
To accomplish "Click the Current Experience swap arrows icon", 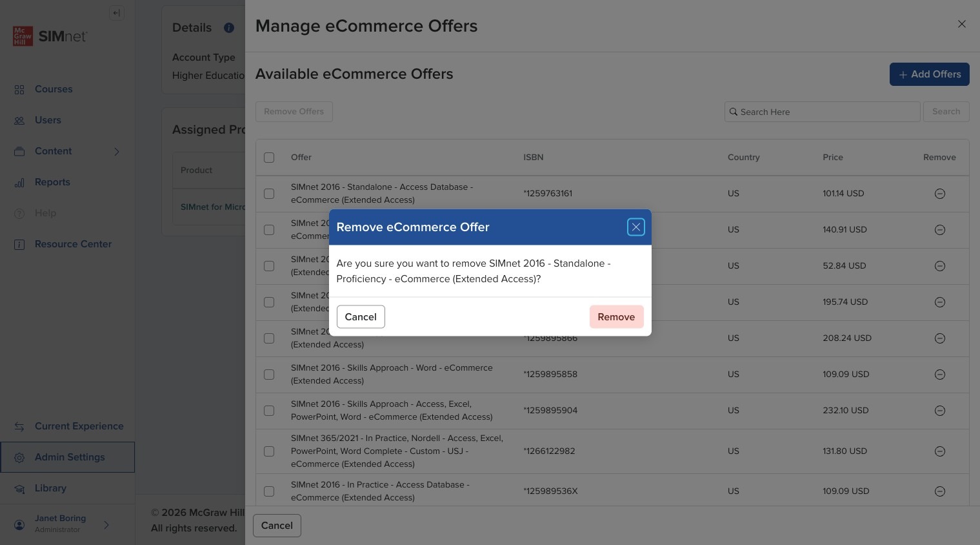I will pyautogui.click(x=19, y=427).
